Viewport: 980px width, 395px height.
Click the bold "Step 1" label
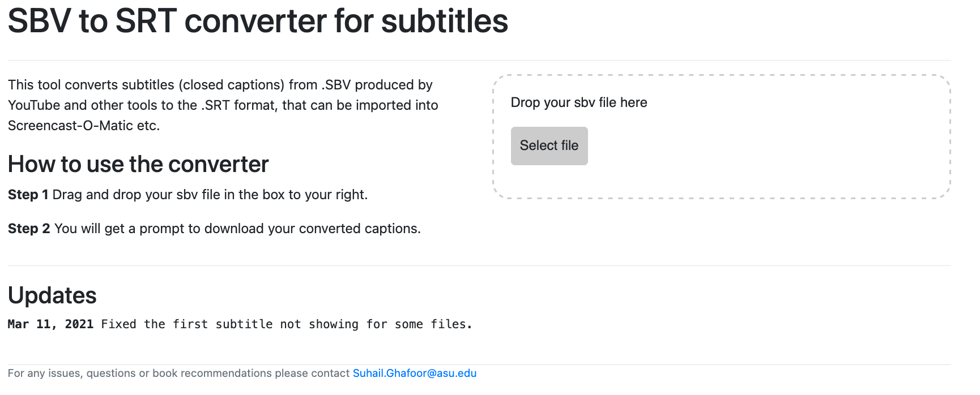point(28,195)
